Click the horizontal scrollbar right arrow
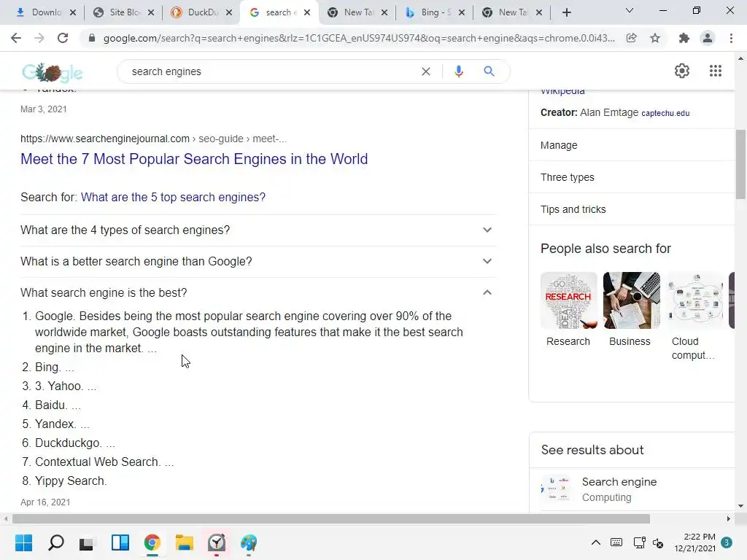747x560 pixels. [729, 518]
